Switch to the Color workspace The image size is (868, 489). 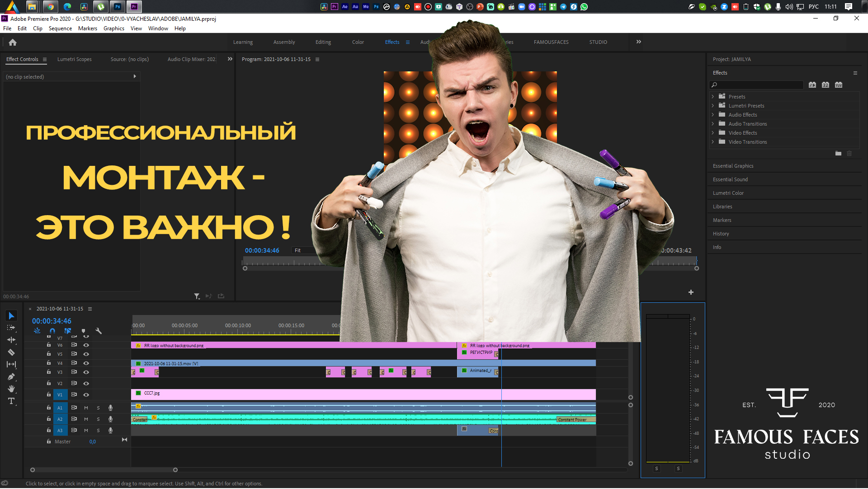[358, 42]
